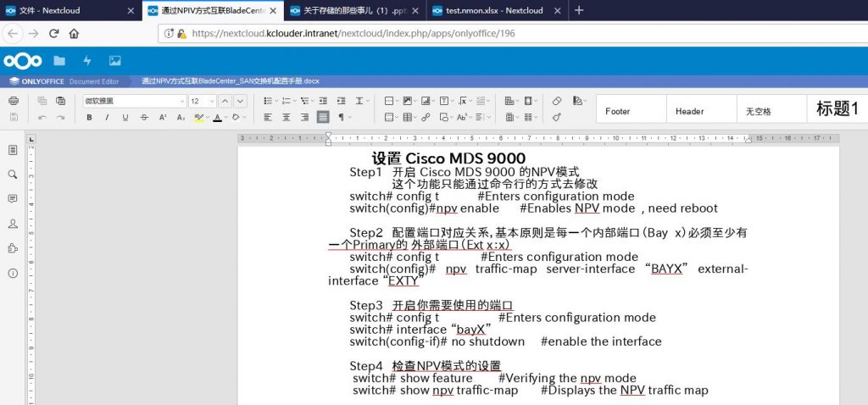Insert an image using picture icon
Screen dimensions: 868x405
(409, 101)
